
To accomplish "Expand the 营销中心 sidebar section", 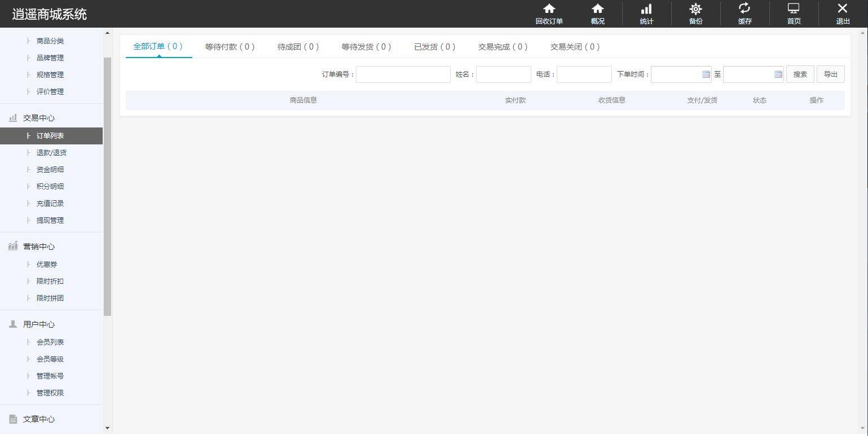I will click(39, 246).
